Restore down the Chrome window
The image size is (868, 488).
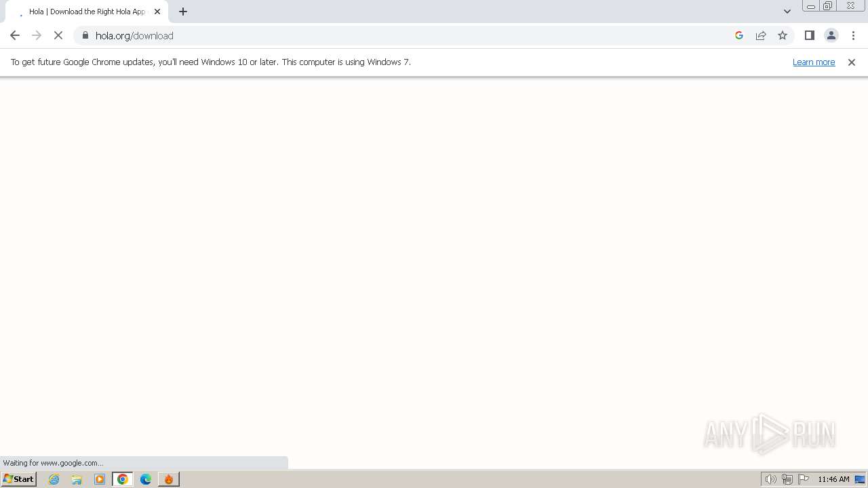tap(828, 6)
